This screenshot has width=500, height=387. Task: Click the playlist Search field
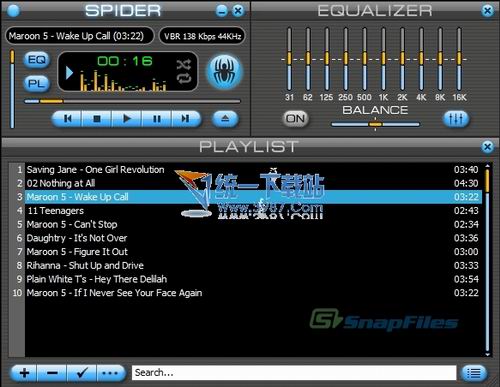[x=294, y=373]
